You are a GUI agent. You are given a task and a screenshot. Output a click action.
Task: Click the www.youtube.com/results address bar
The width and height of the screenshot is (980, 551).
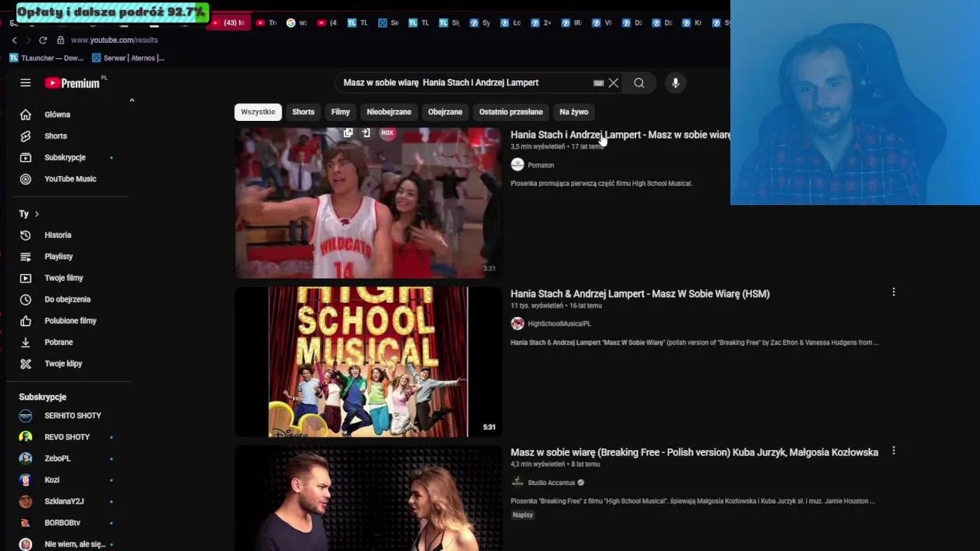point(114,40)
